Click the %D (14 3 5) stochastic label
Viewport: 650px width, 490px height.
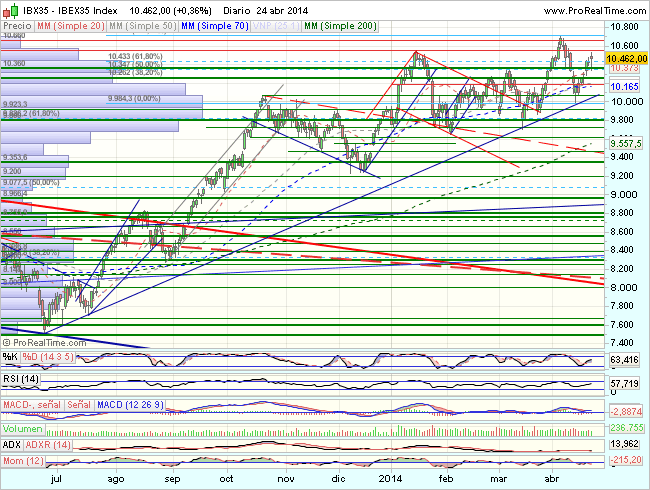pos(45,357)
